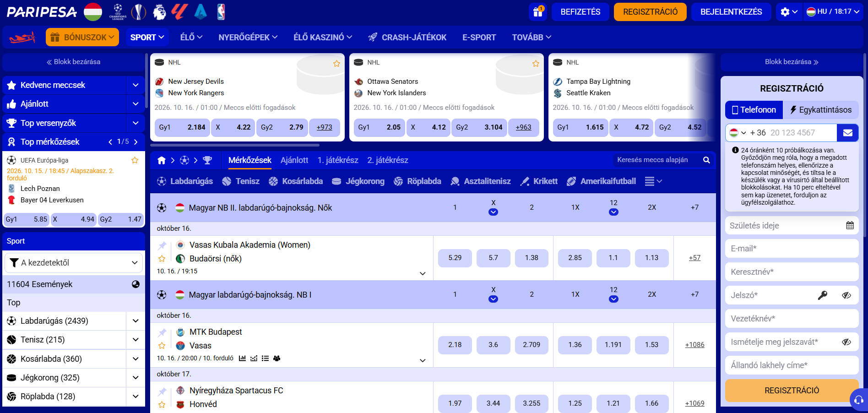Click horizontal scrollbar under NHL match cards

tap(235, 145)
